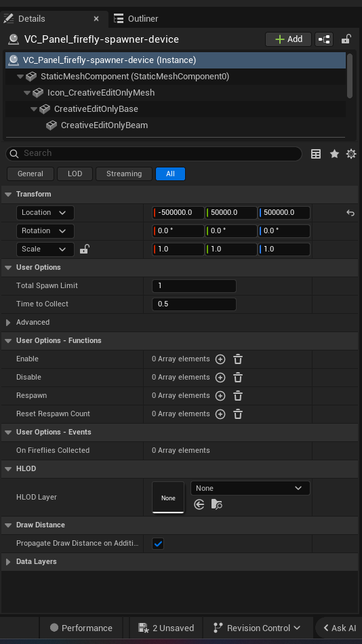The image size is (362, 644).
Task: Open the HLOD Layer asset dropdown
Action: pos(250,488)
